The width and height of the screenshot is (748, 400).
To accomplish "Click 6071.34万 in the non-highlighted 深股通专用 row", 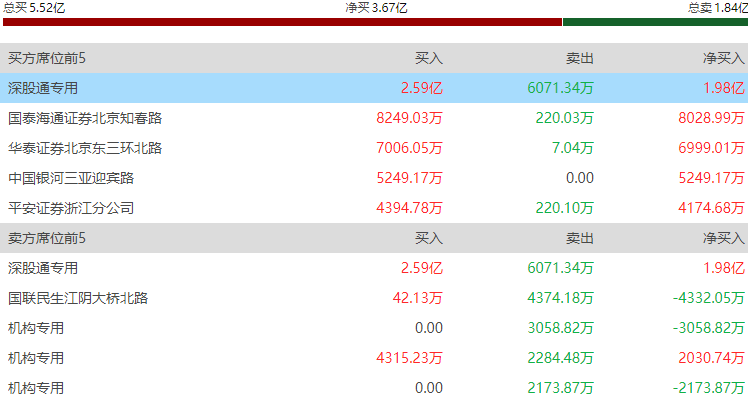I will pyautogui.click(x=561, y=268).
